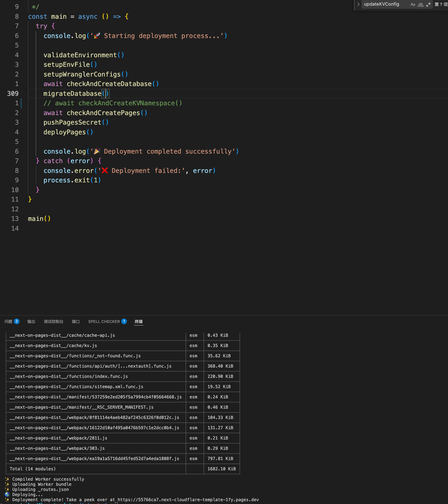Click the red X emoji in console.error line
448x504 pixels.
tap(105, 171)
